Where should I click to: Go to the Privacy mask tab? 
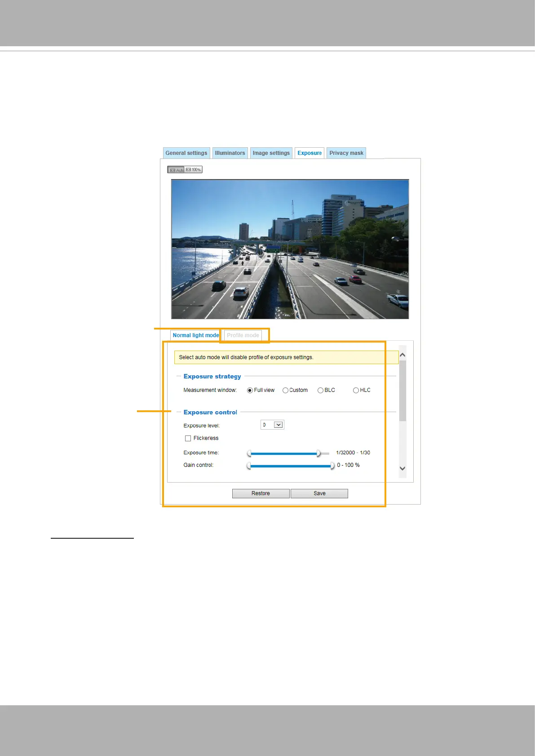(346, 153)
